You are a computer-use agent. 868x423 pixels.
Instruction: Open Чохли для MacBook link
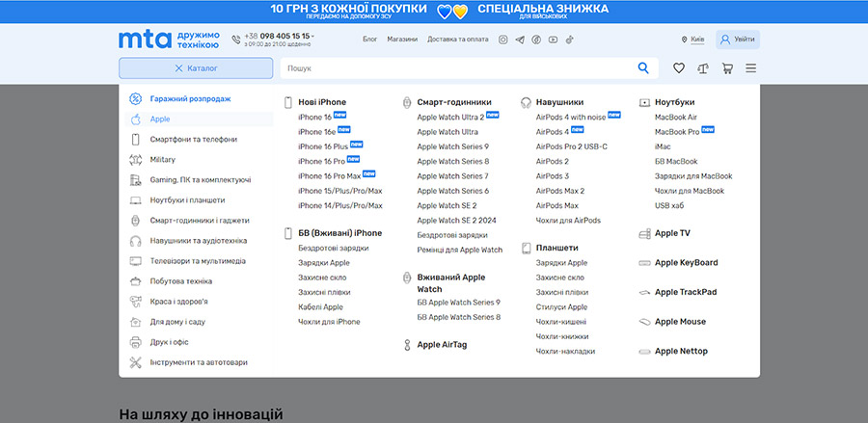click(690, 191)
